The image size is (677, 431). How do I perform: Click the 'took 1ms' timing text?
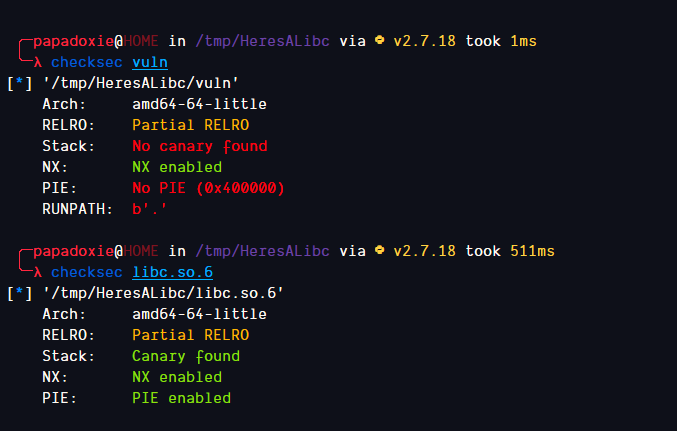501,41
